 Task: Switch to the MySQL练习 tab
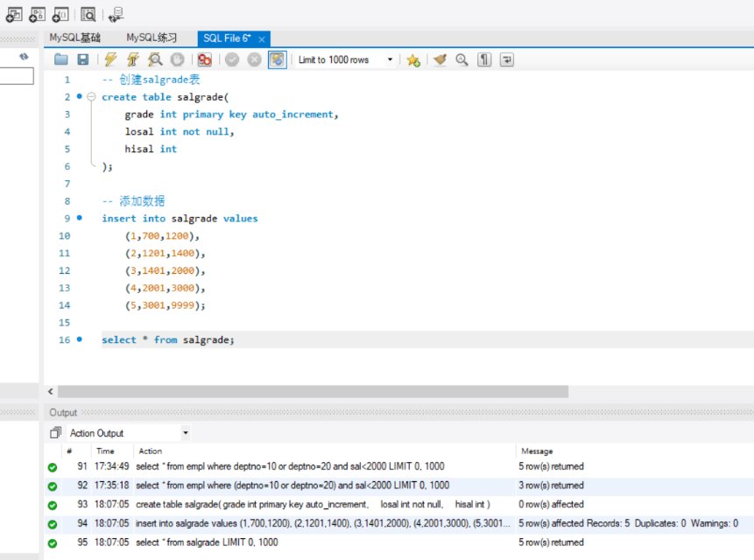152,38
